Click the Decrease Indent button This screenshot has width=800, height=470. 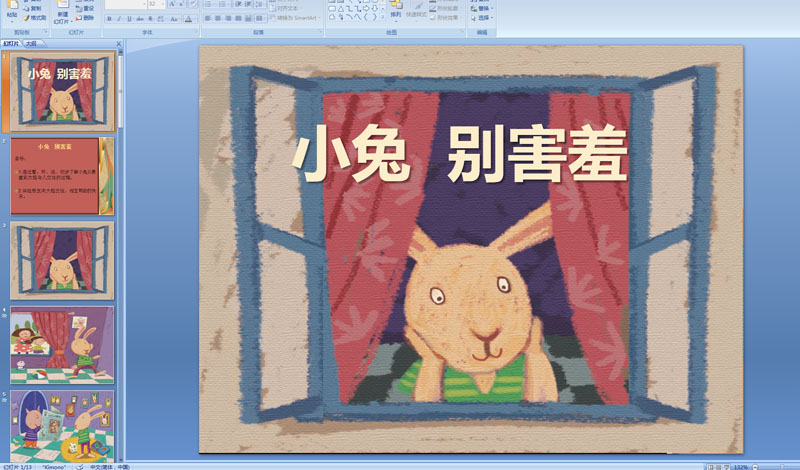coord(239,4)
